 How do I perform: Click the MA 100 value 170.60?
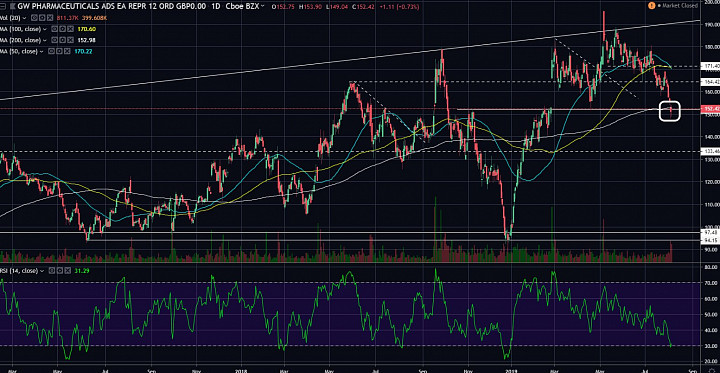click(87, 29)
